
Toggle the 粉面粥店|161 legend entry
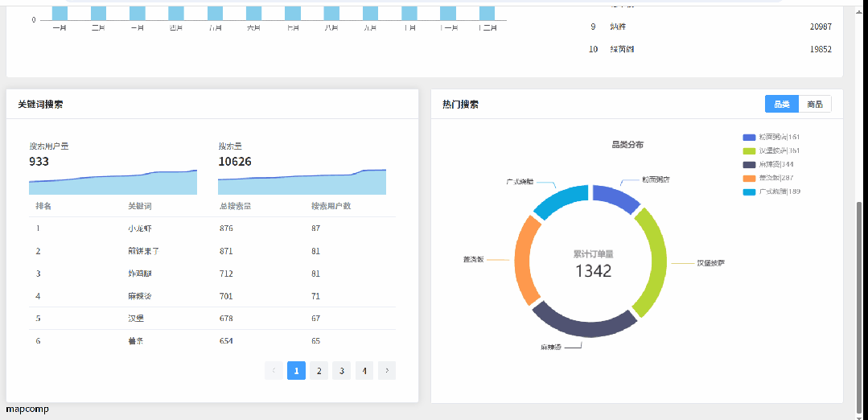point(771,137)
